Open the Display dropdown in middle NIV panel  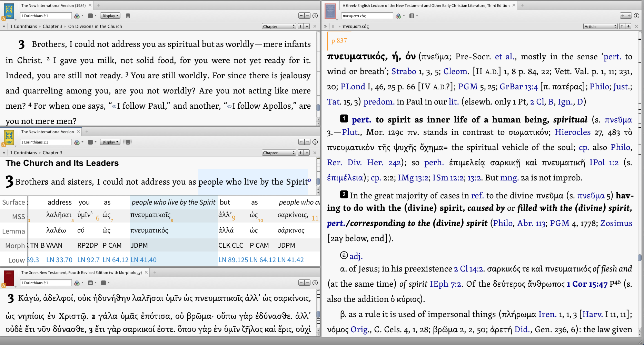(110, 142)
